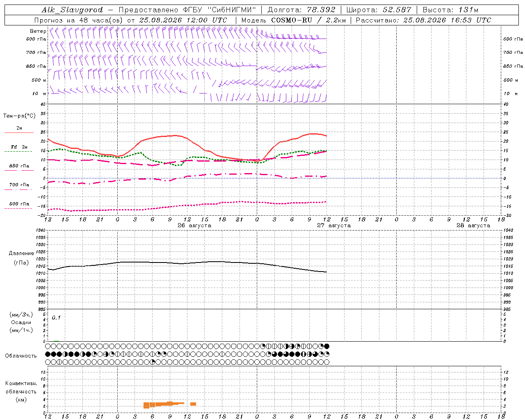Screen dimensions: 525x420
Task: Click the 28 августа date label
Action: point(473,225)
